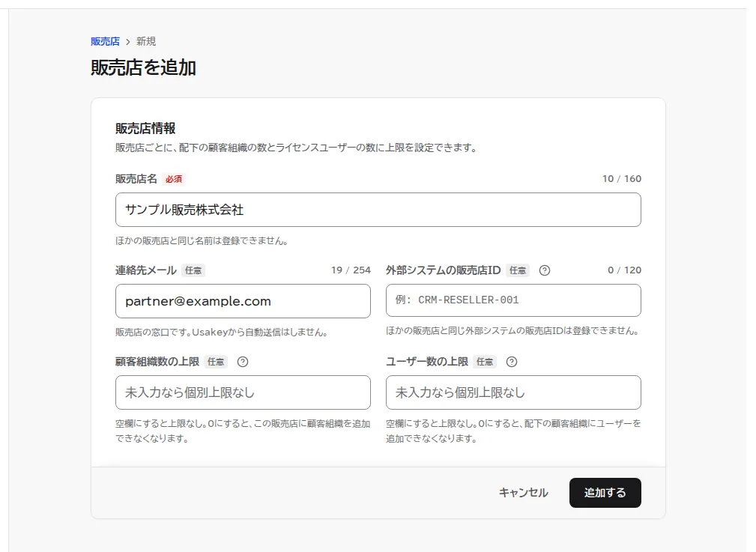Click the 19 / 254 character counter

tap(351, 270)
